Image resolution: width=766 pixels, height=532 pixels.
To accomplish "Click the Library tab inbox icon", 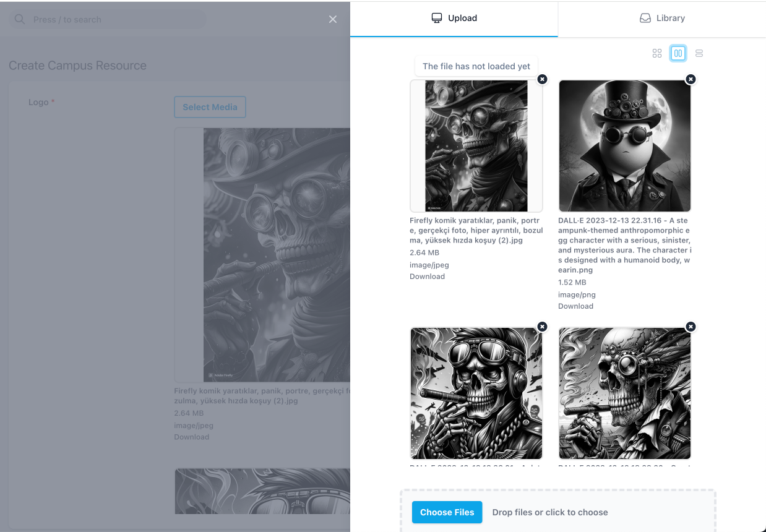I will [645, 18].
